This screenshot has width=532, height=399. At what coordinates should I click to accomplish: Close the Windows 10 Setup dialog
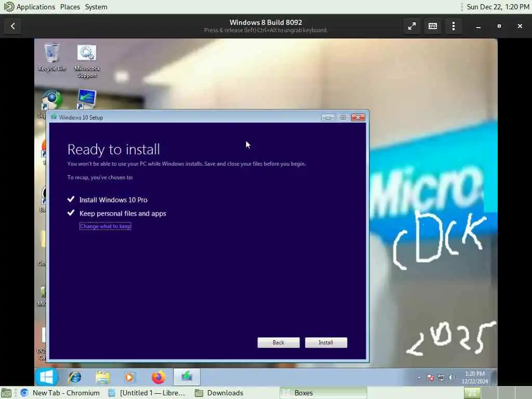[358, 117]
